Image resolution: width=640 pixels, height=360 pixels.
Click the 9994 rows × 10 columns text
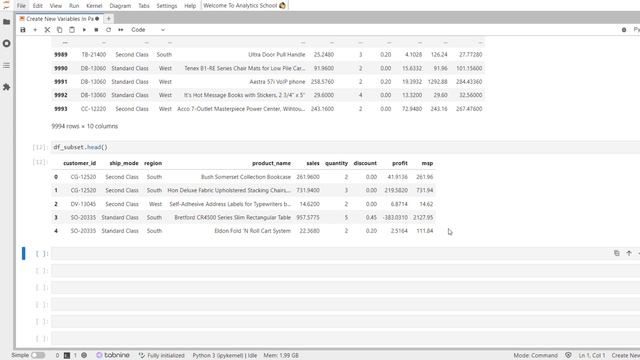point(84,126)
